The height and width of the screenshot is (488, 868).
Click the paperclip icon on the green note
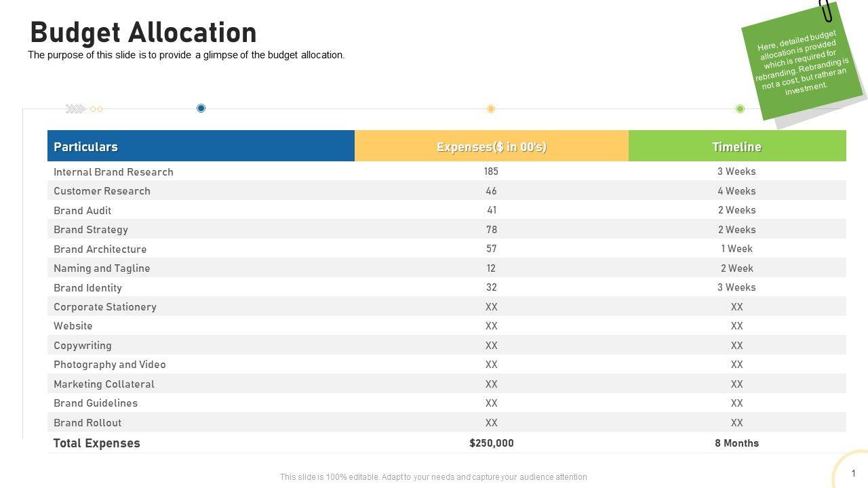tap(827, 10)
